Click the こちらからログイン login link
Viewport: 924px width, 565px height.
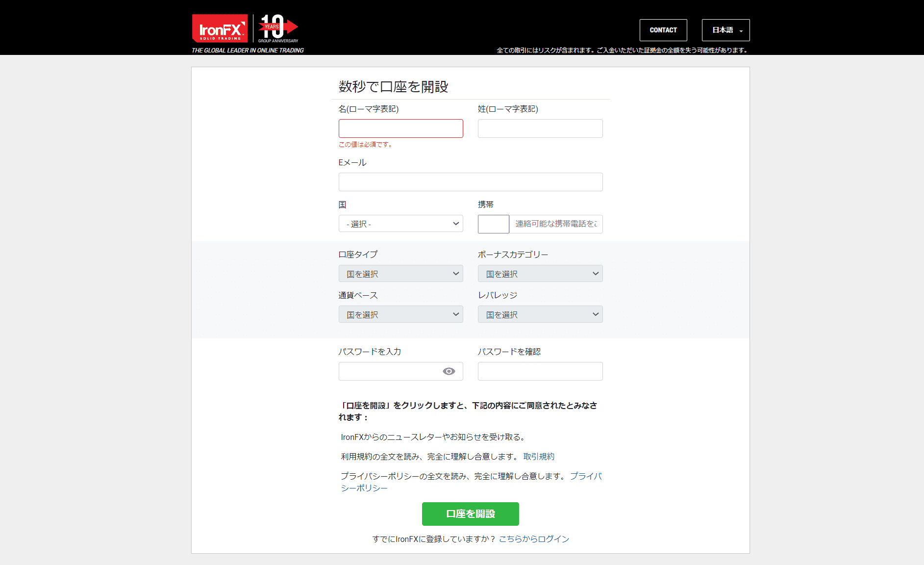coord(534,539)
